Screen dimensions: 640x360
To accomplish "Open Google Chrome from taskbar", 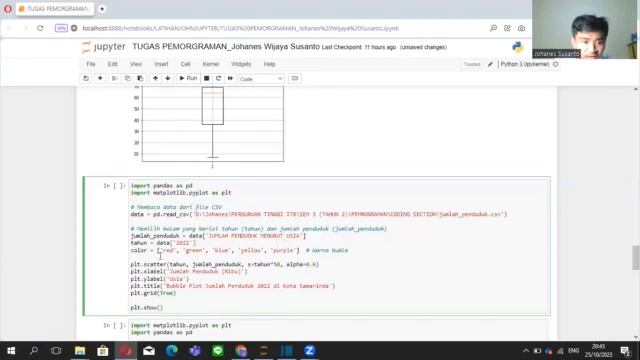I will pyautogui.click(x=241, y=351).
